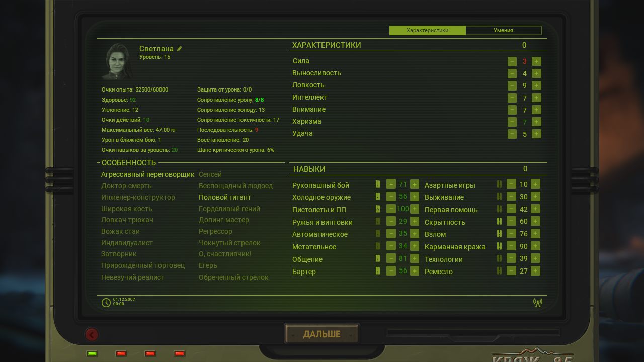Click the tag marker beside Общение

(378, 258)
